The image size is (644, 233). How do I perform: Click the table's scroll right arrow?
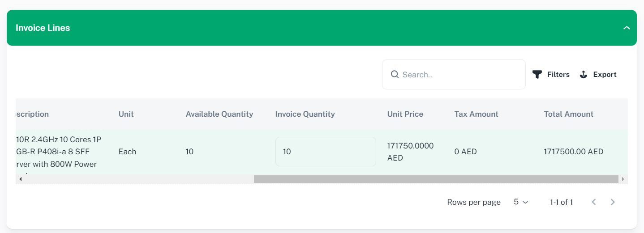623,179
